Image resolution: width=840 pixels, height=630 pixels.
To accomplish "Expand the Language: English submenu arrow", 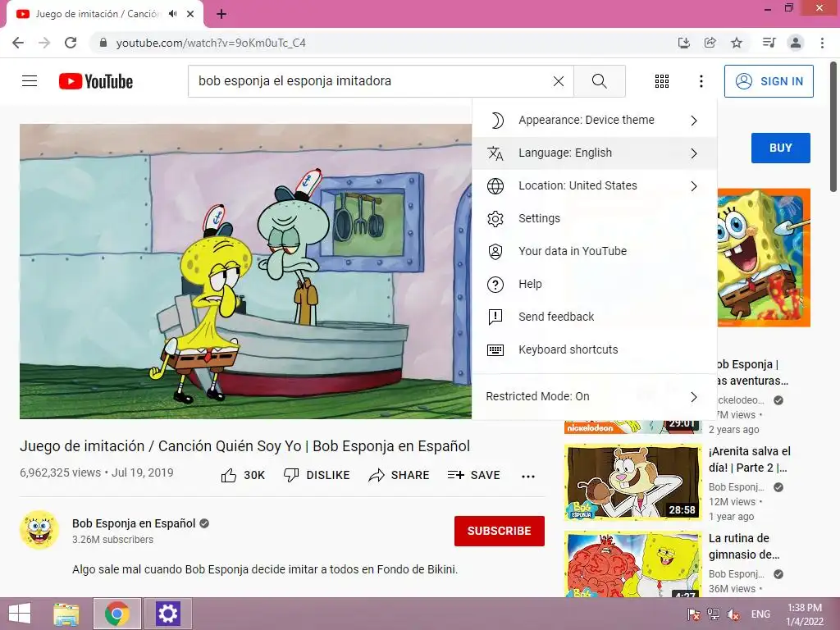I will pos(694,153).
